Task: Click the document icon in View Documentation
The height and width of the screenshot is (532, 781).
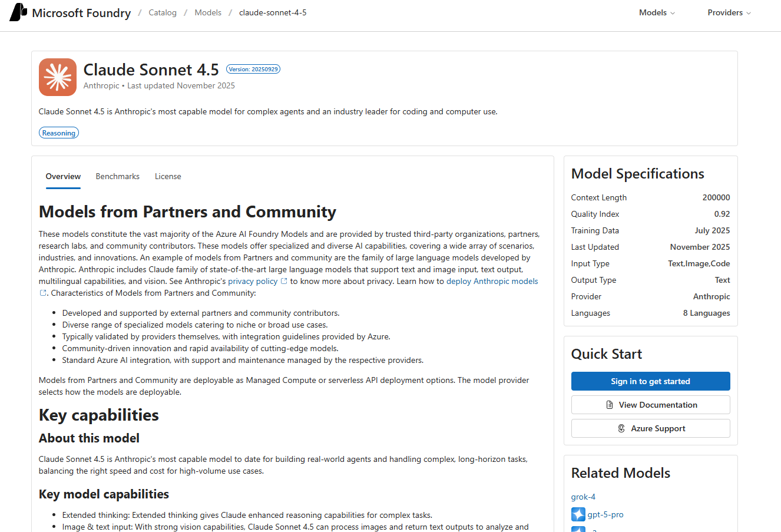Action: click(610, 405)
